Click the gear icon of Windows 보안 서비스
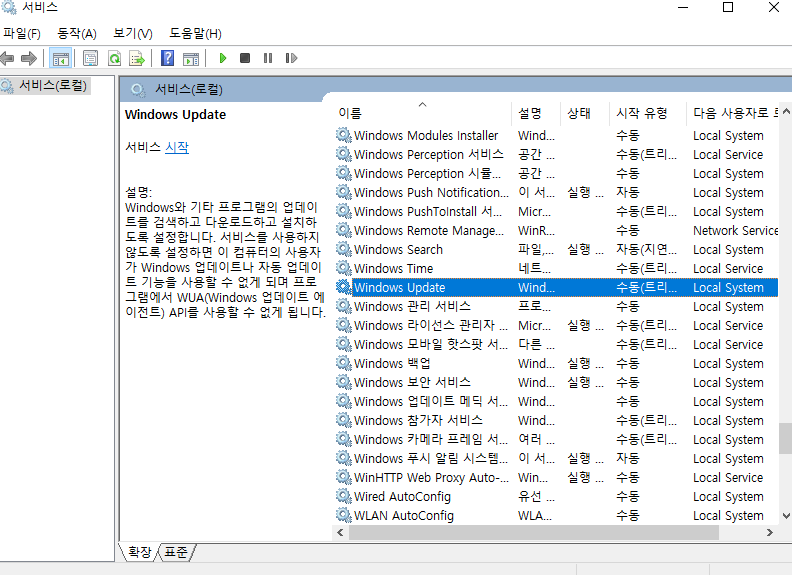Screen dimensions: 792x575 click(344, 382)
